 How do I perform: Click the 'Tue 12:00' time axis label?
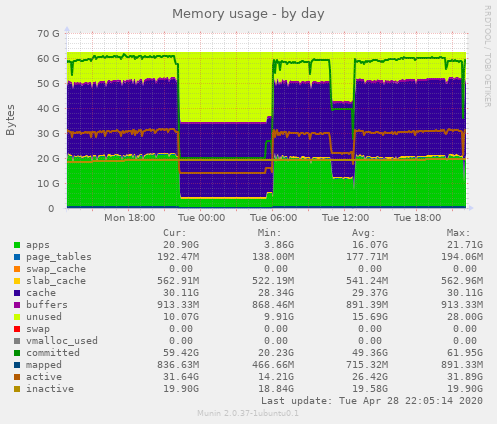click(345, 218)
